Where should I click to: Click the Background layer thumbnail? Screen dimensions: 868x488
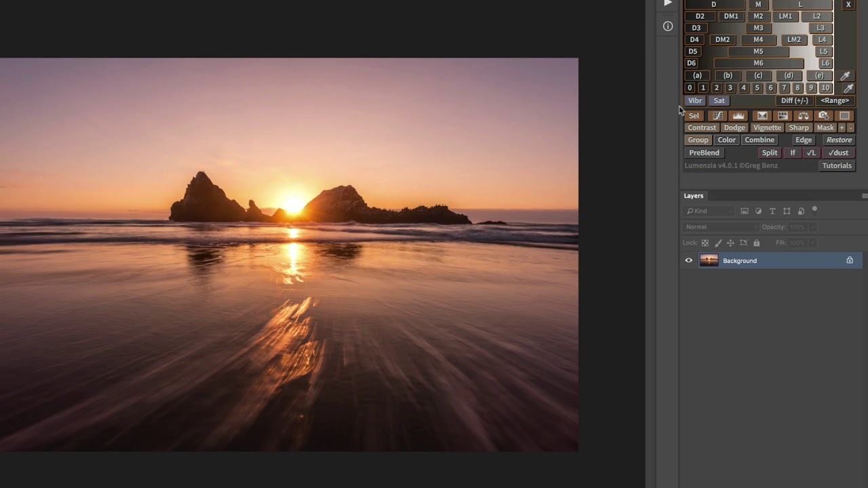tap(709, 260)
